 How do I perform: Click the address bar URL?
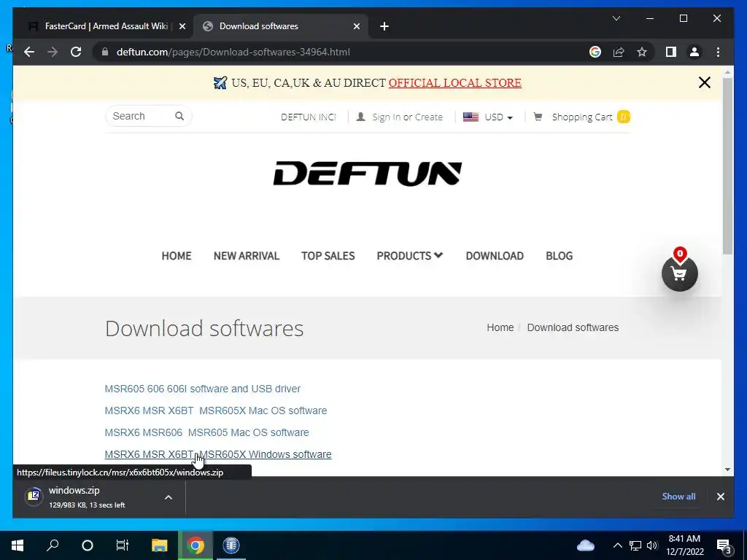233,52
